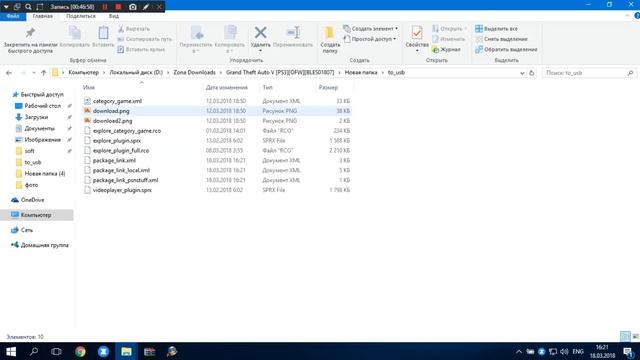
Task: Open the New item dropdown
Action: coord(371,29)
